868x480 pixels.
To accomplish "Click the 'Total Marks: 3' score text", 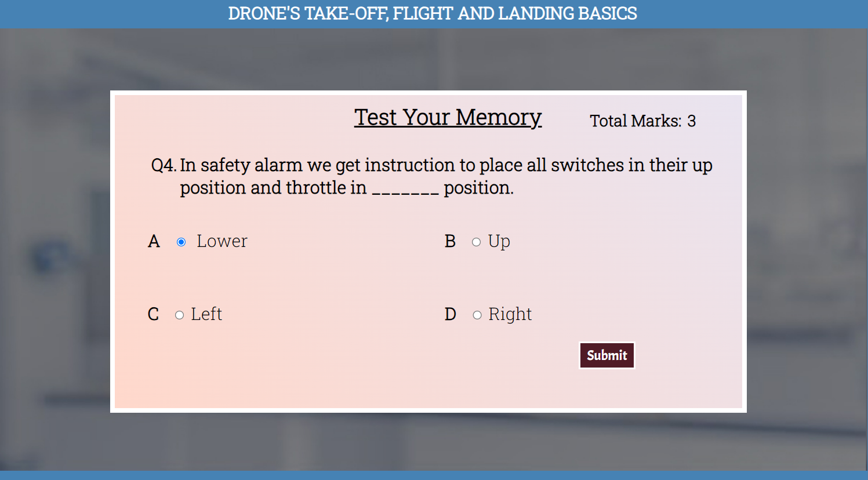I will point(642,121).
